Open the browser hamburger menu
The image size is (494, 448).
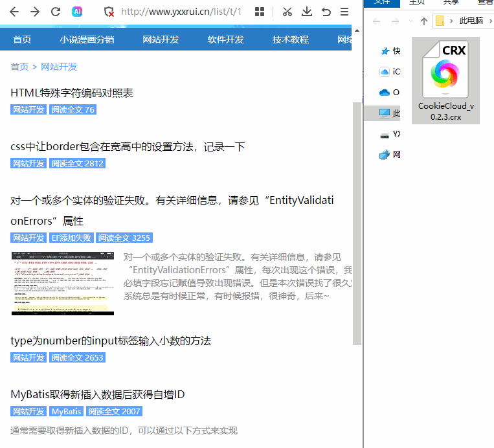point(344,12)
